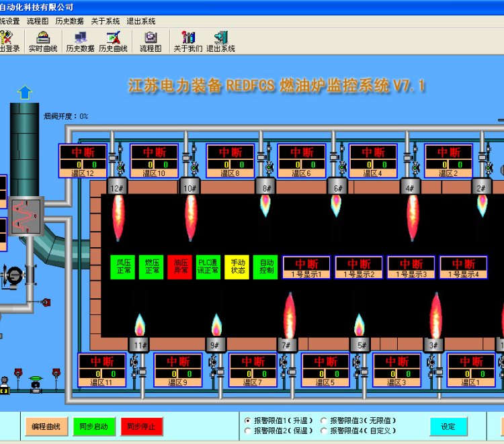Click the 温区2 temperature panel
This screenshot has width=504, height=444.
(x=448, y=161)
